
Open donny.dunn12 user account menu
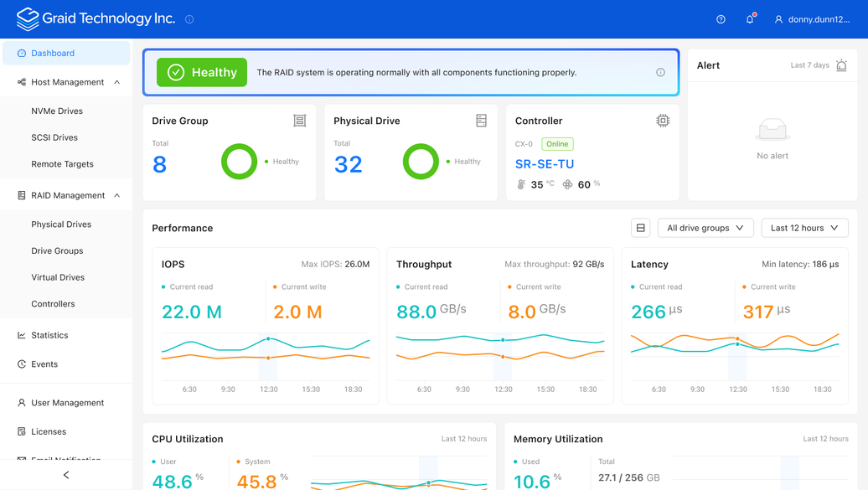pos(812,19)
